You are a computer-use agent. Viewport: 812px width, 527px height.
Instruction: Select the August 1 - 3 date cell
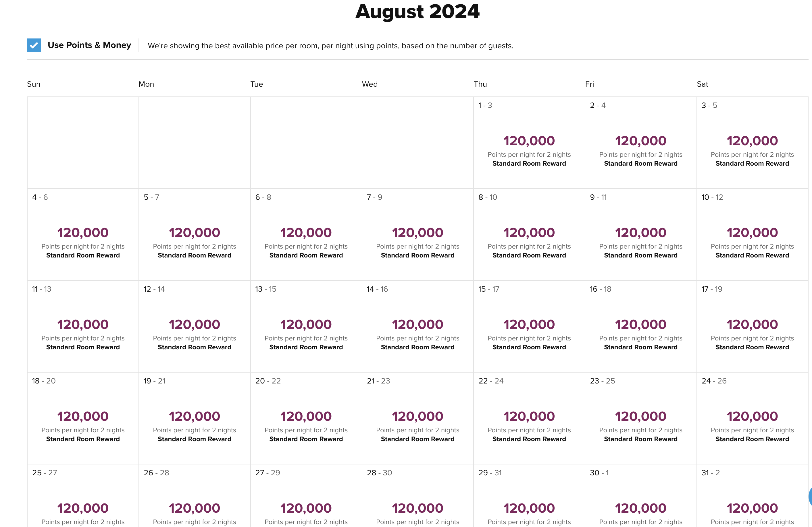[x=529, y=142]
